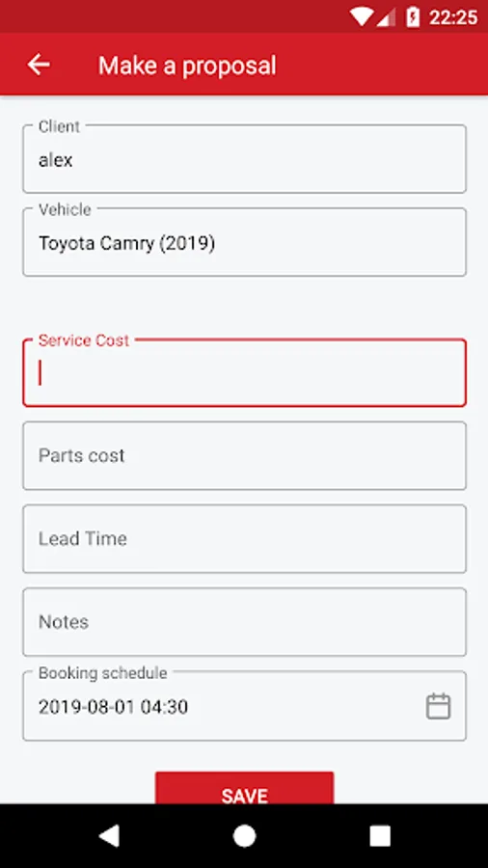Tap the Android home circle button

[244, 836]
